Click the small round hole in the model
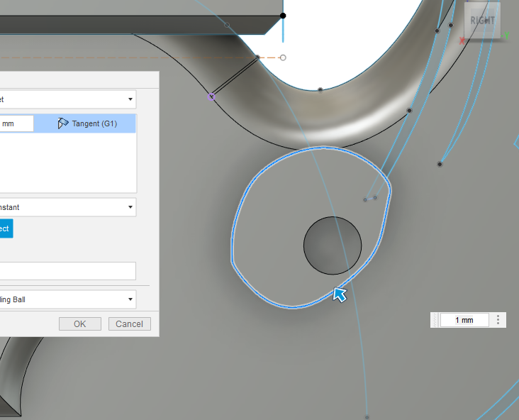This screenshot has height=420, width=519. 333,245
